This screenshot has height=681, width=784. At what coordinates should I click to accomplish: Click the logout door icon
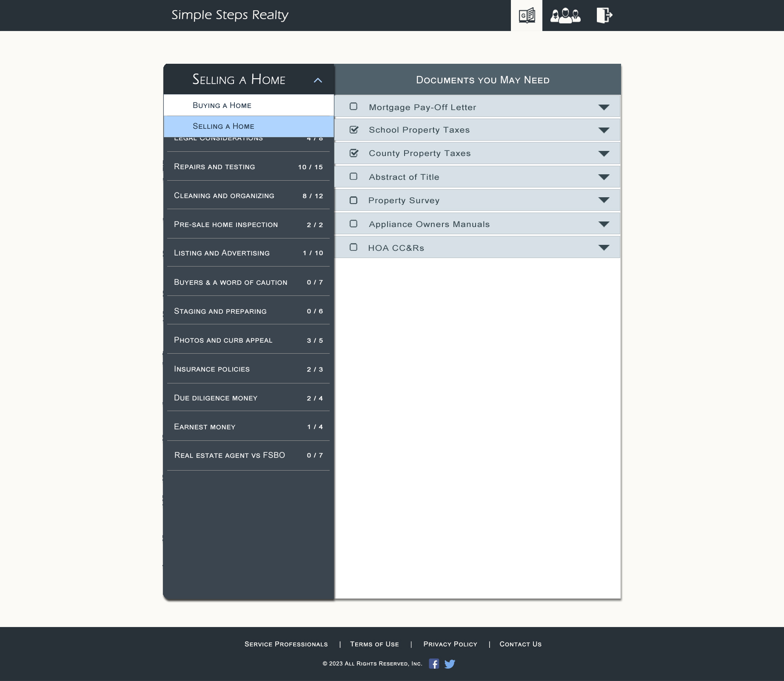pyautogui.click(x=604, y=15)
